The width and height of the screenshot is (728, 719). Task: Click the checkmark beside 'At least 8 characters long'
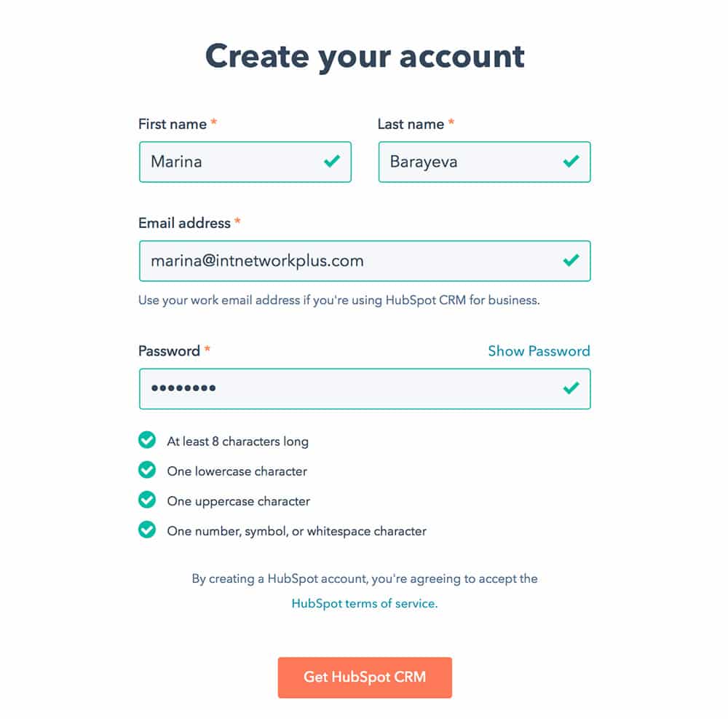coord(147,440)
